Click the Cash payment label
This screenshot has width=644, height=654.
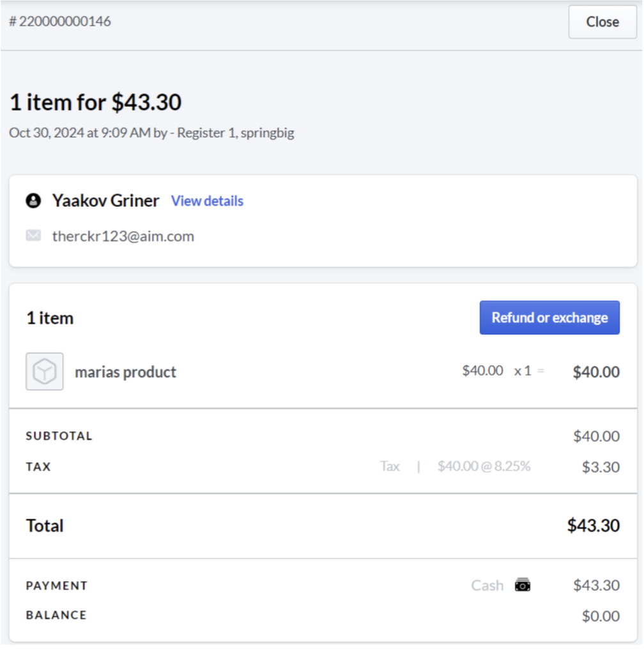pyautogui.click(x=487, y=586)
